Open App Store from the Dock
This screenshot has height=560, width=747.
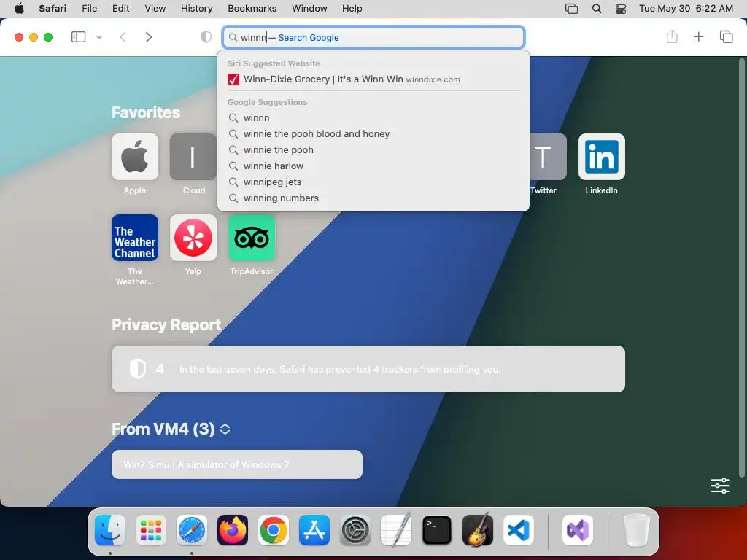click(x=314, y=530)
